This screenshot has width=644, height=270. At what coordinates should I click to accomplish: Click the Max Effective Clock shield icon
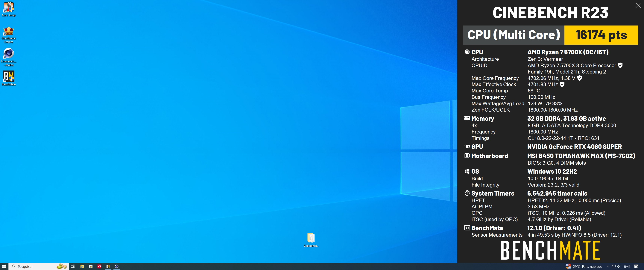coord(562,84)
